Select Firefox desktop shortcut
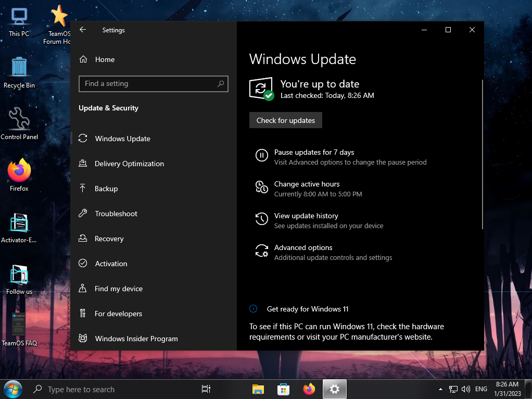Viewport: 532px width, 399px height. coord(19,175)
